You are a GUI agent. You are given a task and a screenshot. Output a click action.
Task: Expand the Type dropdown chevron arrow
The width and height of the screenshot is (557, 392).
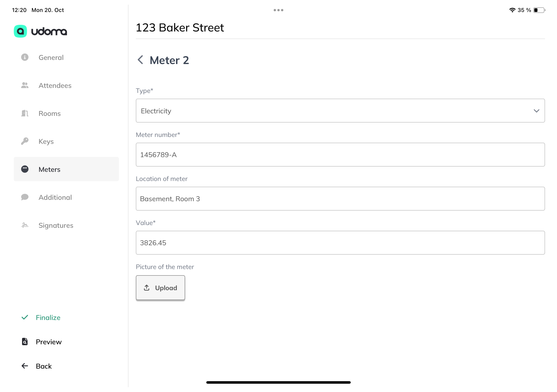[536, 111]
